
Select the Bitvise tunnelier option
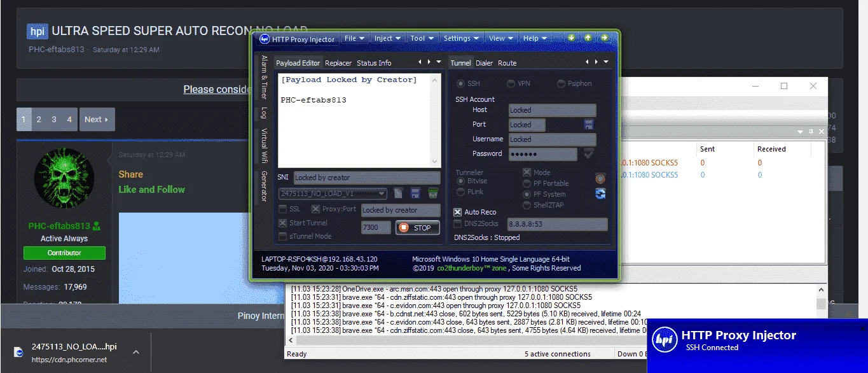(x=461, y=181)
